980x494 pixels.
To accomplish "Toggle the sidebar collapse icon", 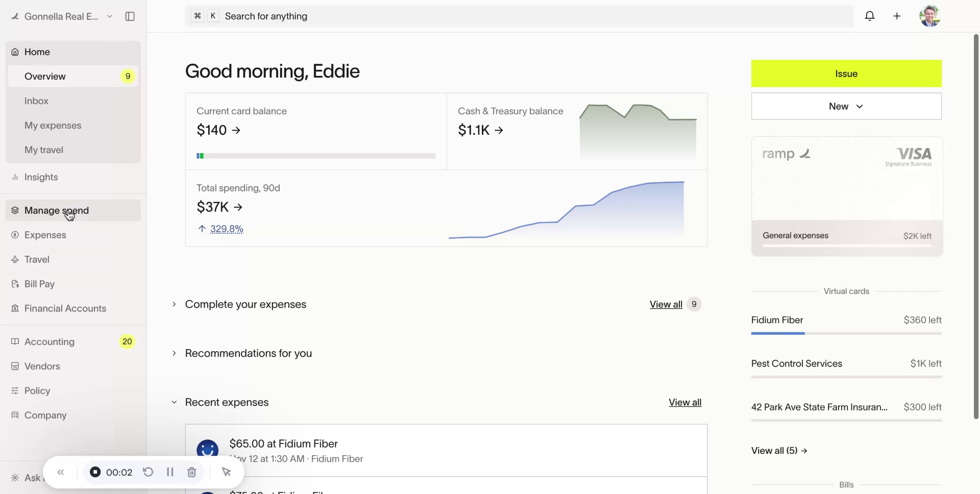I will coord(130,16).
